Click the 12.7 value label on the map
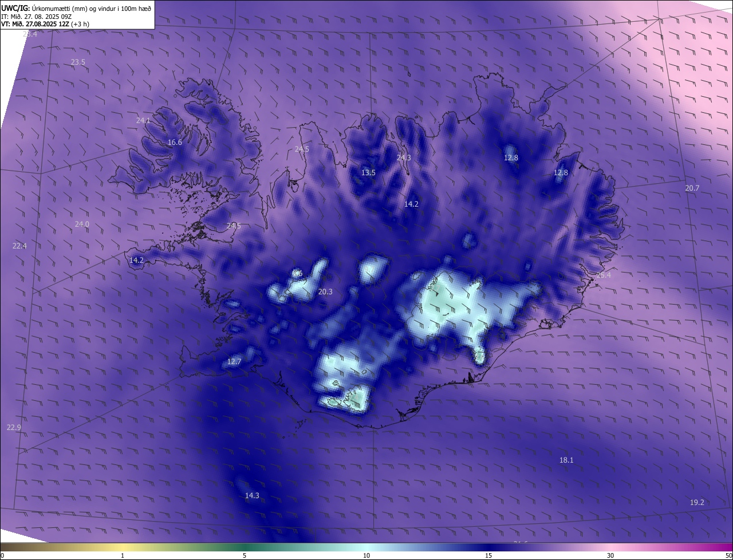This screenshot has width=733, height=560. [x=234, y=361]
